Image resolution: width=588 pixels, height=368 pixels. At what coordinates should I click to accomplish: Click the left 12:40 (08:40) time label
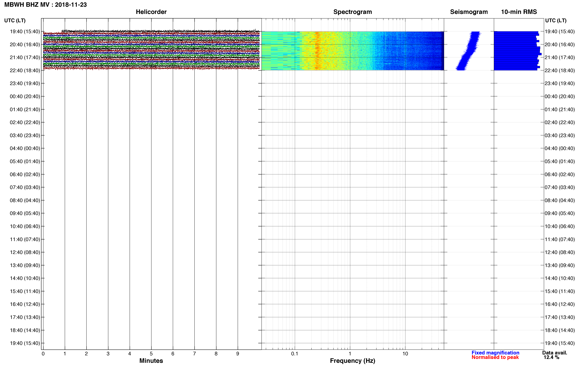coord(25,252)
